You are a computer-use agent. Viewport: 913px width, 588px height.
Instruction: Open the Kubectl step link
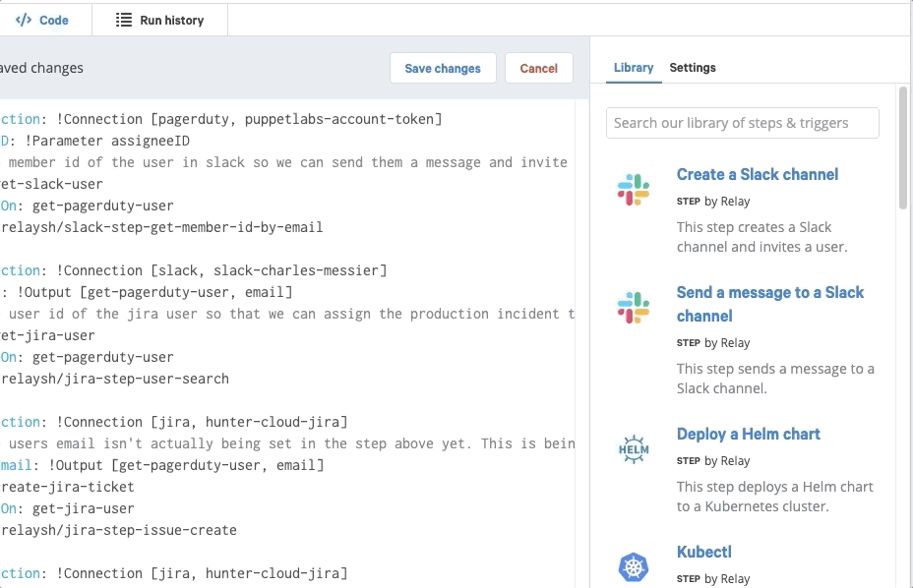[704, 552]
